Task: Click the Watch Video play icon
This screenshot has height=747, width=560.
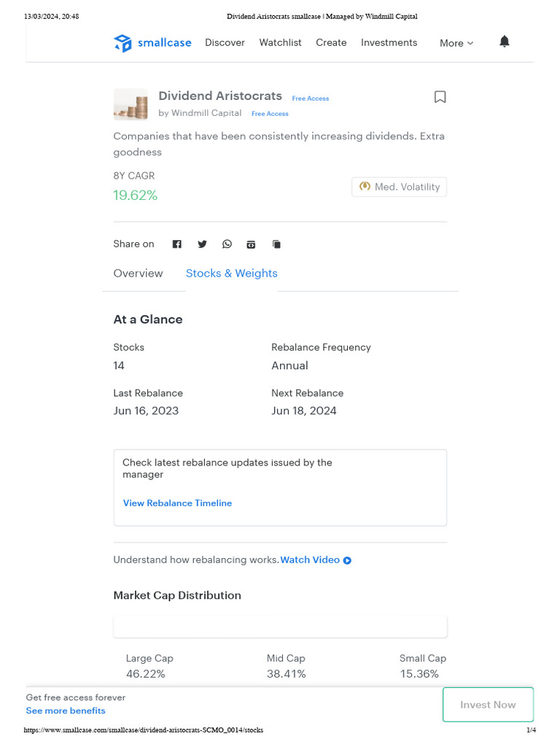Action: point(348,560)
